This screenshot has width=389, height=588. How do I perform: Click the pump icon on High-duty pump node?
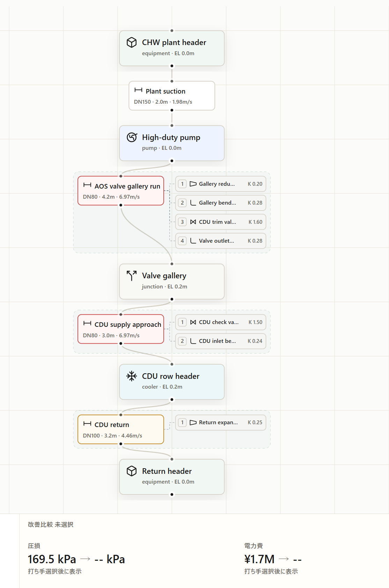pyautogui.click(x=132, y=138)
